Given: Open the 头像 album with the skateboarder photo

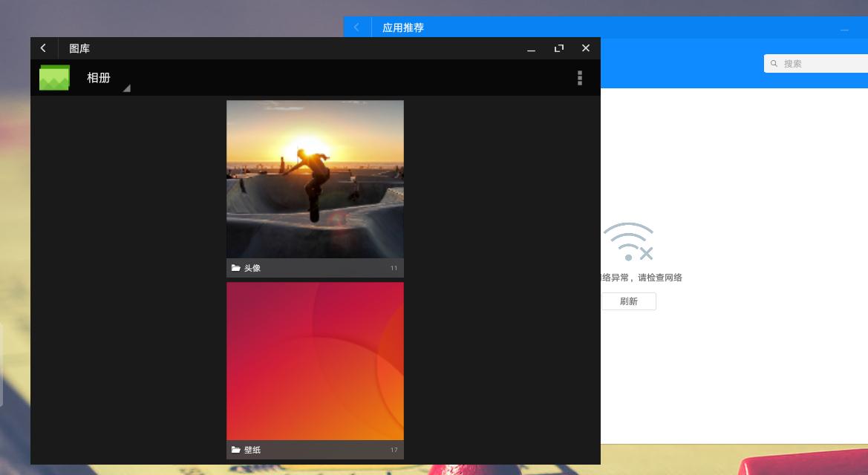Looking at the screenshot, I should pos(315,180).
